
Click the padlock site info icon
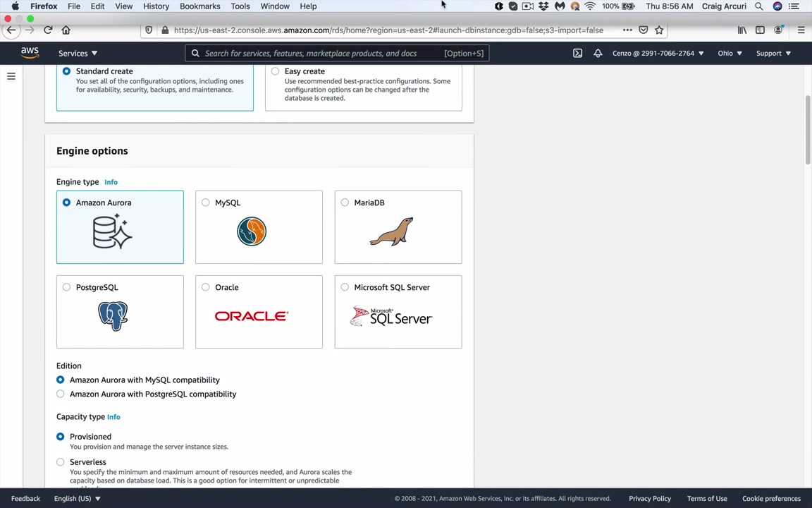(x=165, y=30)
